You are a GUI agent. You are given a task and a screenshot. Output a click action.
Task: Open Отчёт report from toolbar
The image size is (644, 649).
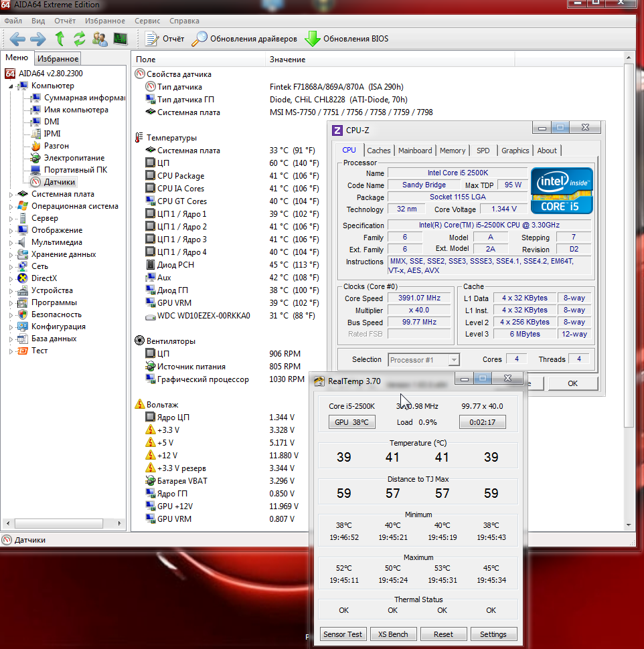[165, 39]
